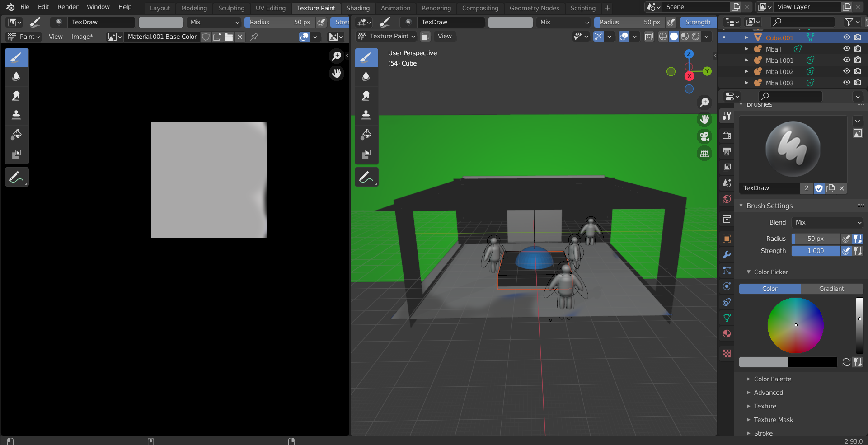Open the Image* menu in image editor
This screenshot has height=445, width=868.
tap(82, 37)
